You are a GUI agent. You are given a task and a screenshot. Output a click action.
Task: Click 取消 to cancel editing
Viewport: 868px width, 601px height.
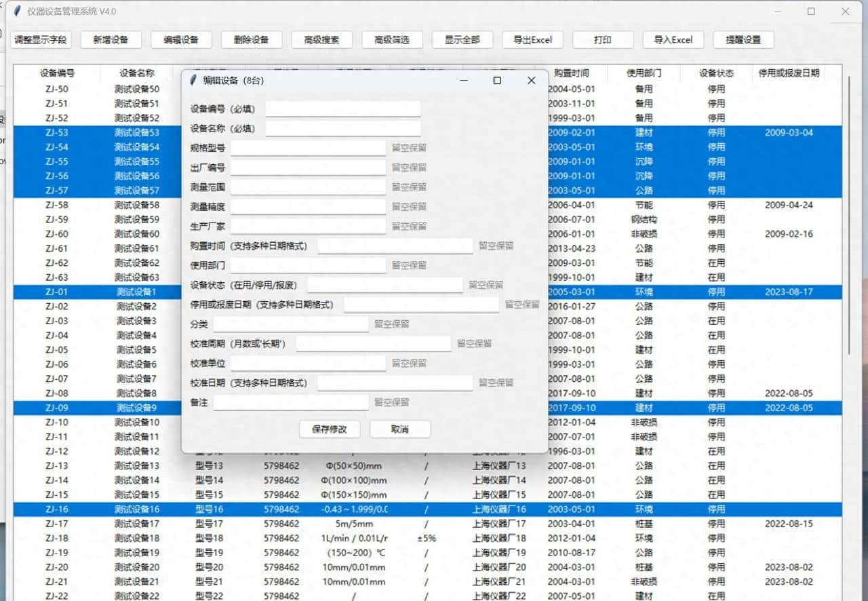point(399,429)
